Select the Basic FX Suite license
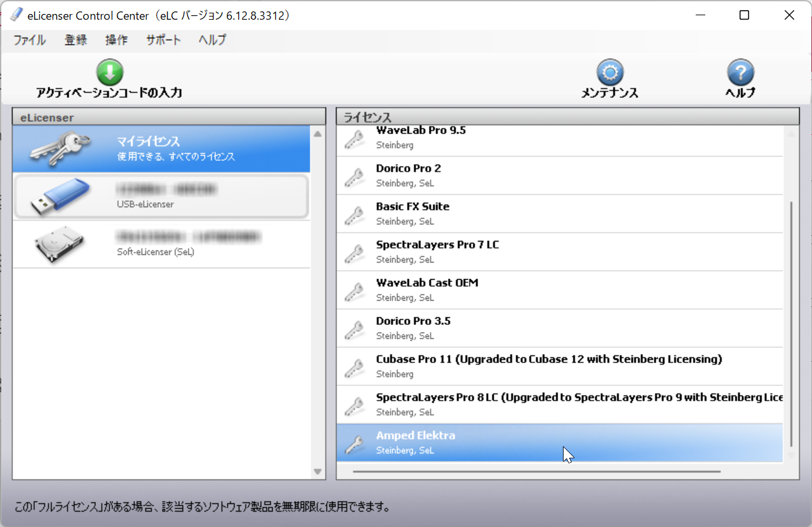812x527 pixels. coord(560,214)
